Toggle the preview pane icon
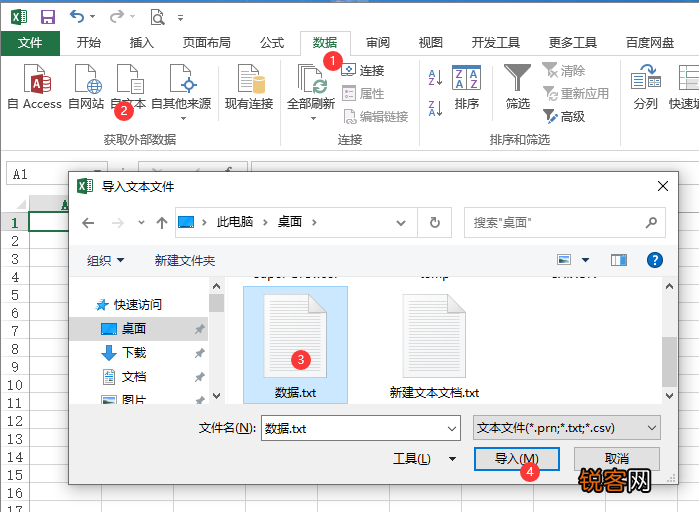Image resolution: width=699 pixels, height=512 pixels. pos(618,260)
